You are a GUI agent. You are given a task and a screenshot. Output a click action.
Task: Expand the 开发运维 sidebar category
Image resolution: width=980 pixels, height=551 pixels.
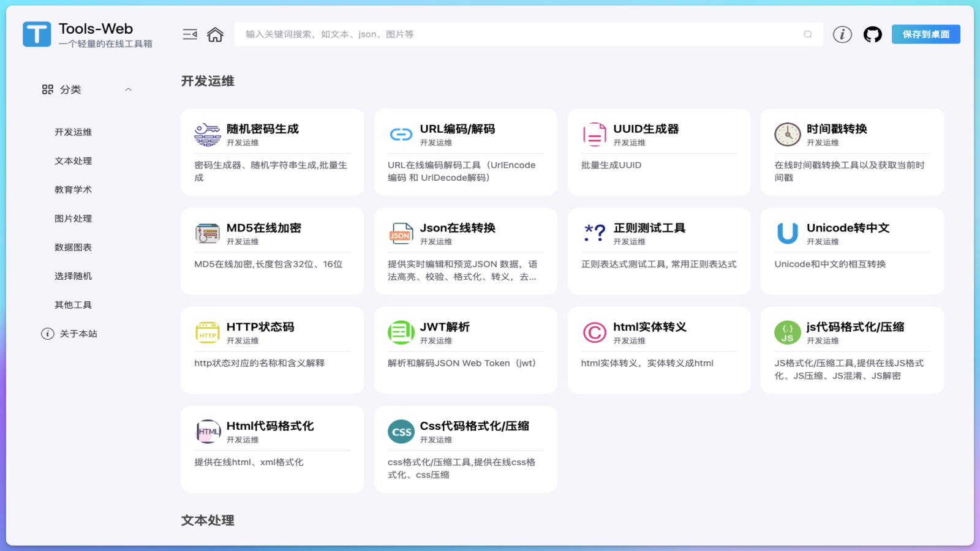72,132
